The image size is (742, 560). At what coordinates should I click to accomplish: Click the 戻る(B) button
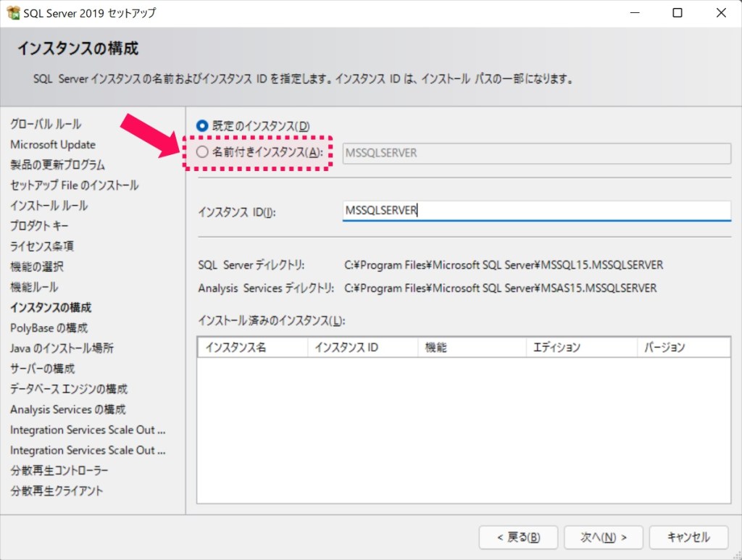[x=518, y=538]
